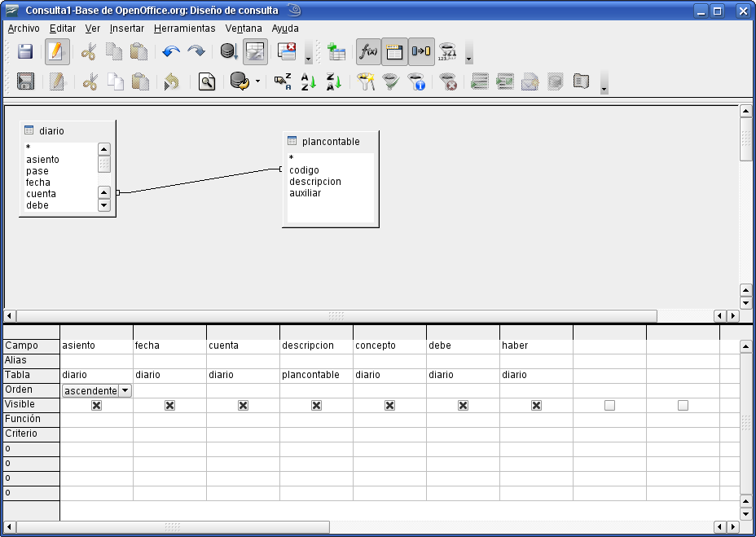
Task: Uncheck Visible for asiento column
Action: coord(96,405)
